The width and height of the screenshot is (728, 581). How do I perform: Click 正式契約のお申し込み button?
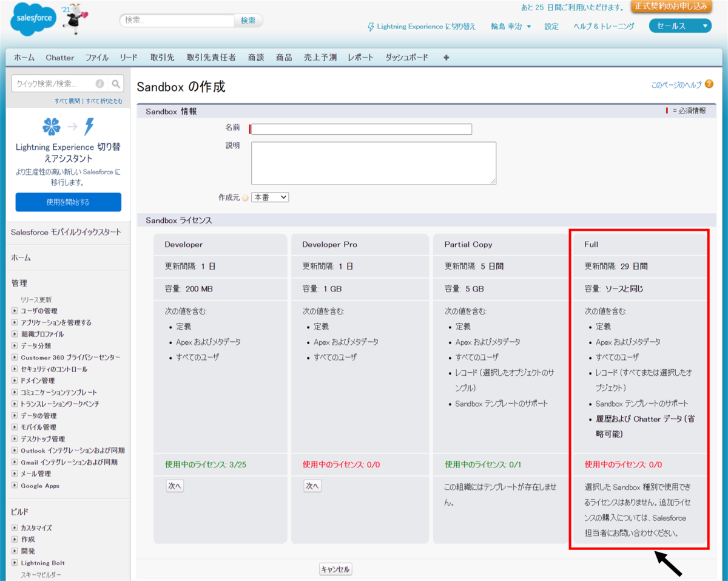(x=670, y=7)
